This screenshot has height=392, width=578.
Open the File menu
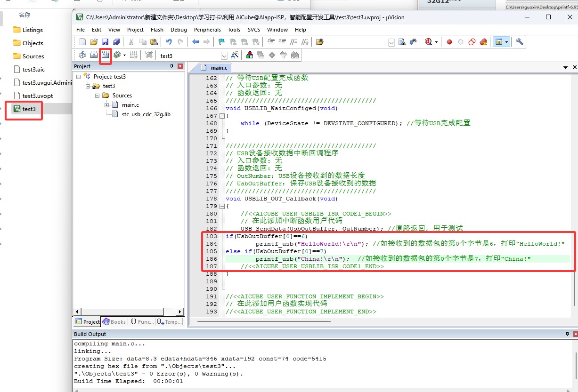pos(81,30)
